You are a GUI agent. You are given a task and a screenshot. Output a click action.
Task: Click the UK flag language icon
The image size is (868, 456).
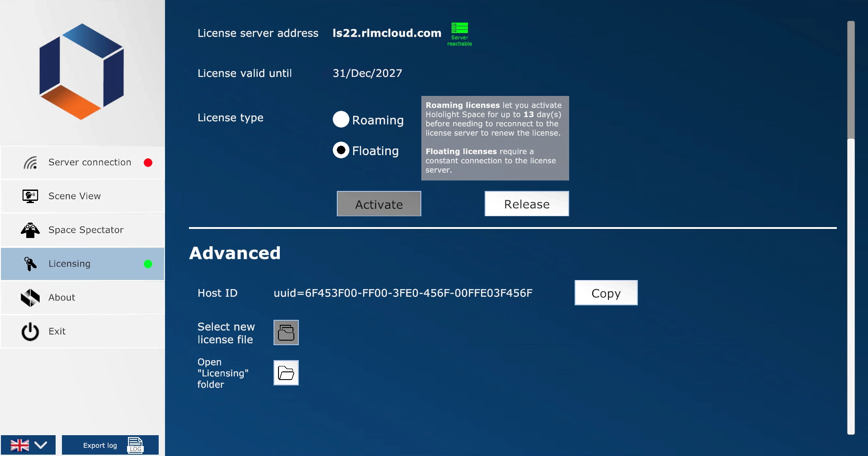(x=20, y=445)
